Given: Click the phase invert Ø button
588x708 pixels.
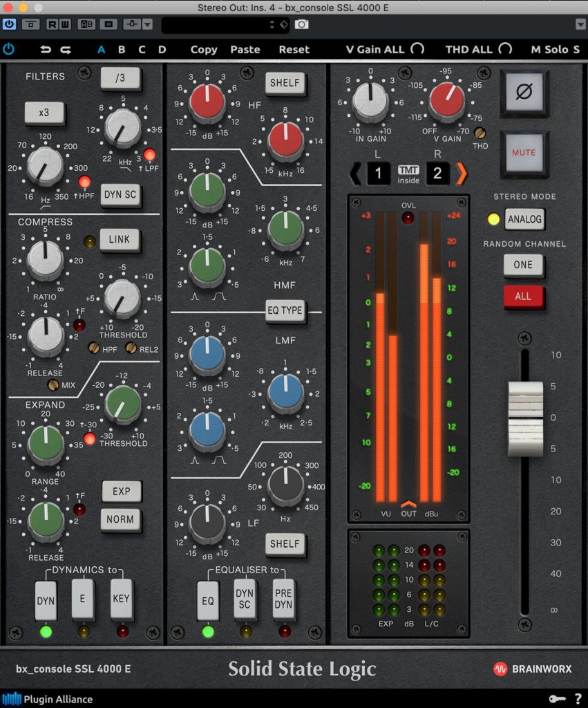Looking at the screenshot, I should (x=524, y=92).
